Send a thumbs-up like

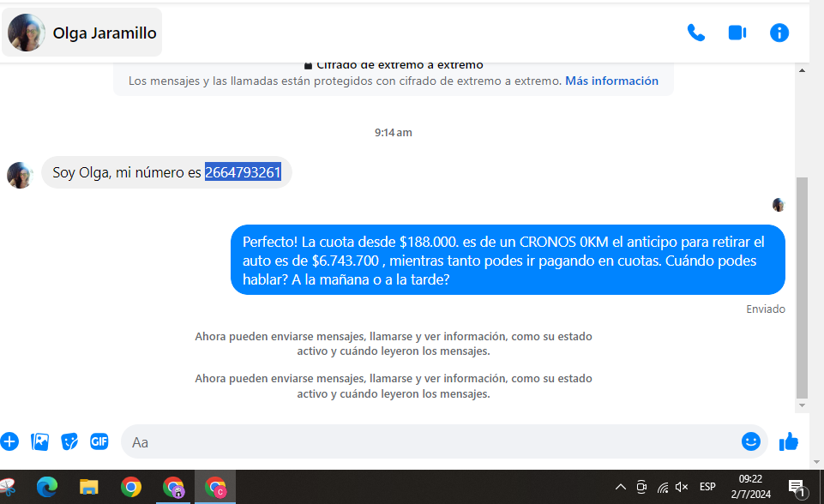tap(788, 441)
